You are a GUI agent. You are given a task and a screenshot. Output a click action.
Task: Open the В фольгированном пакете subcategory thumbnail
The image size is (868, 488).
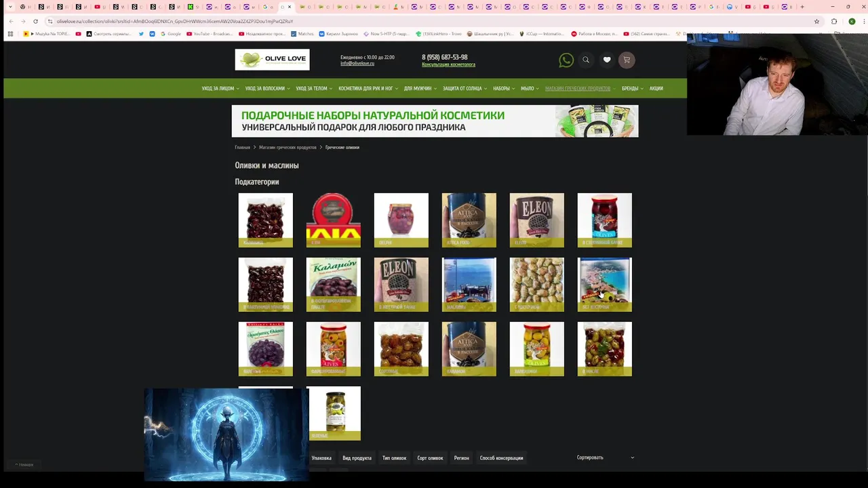[x=334, y=285]
